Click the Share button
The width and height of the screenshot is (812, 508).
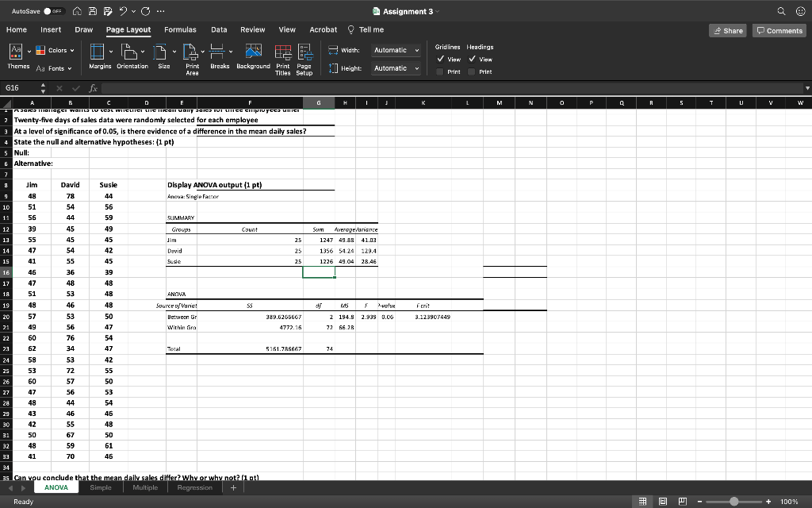(727, 29)
